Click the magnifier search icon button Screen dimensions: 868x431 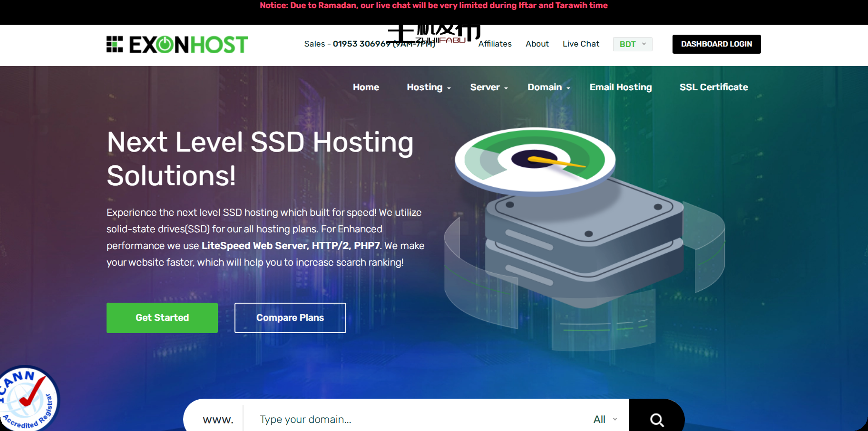coord(656,419)
